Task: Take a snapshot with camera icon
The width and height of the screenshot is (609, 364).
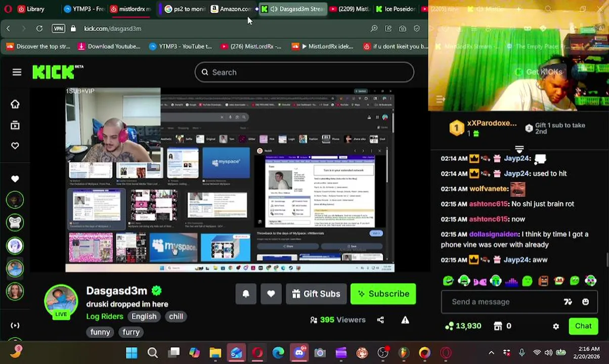Action: tap(402, 29)
